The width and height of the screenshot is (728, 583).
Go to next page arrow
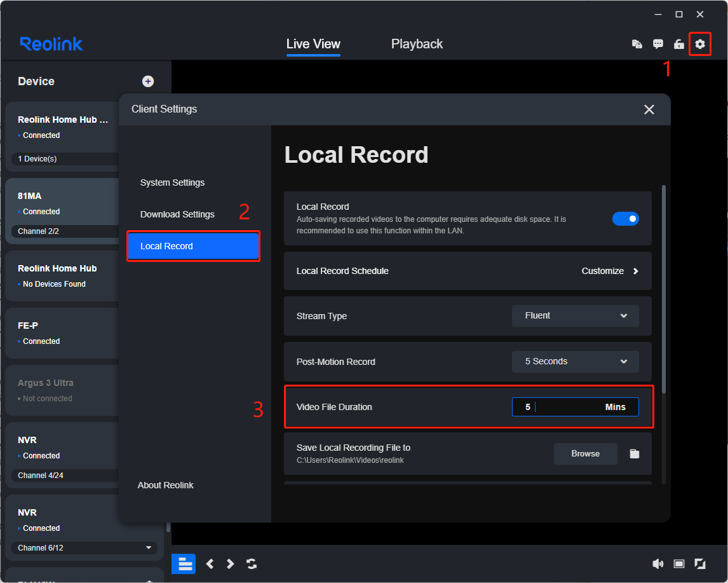[231, 564]
